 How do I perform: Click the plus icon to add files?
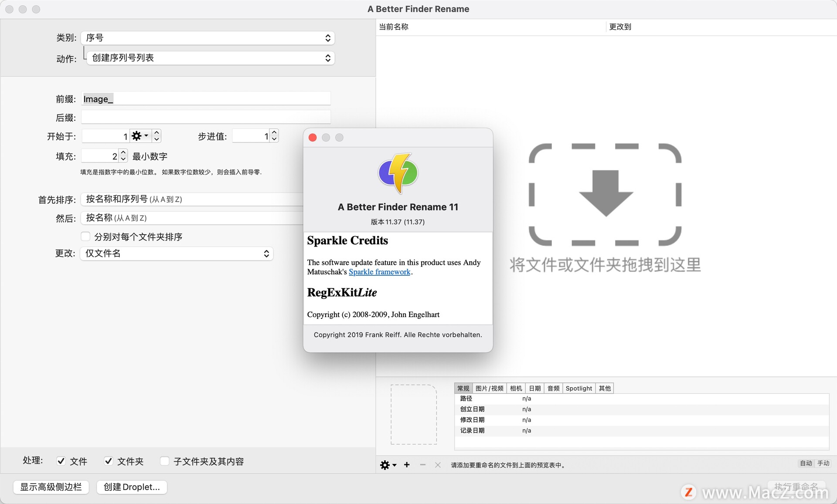407,465
